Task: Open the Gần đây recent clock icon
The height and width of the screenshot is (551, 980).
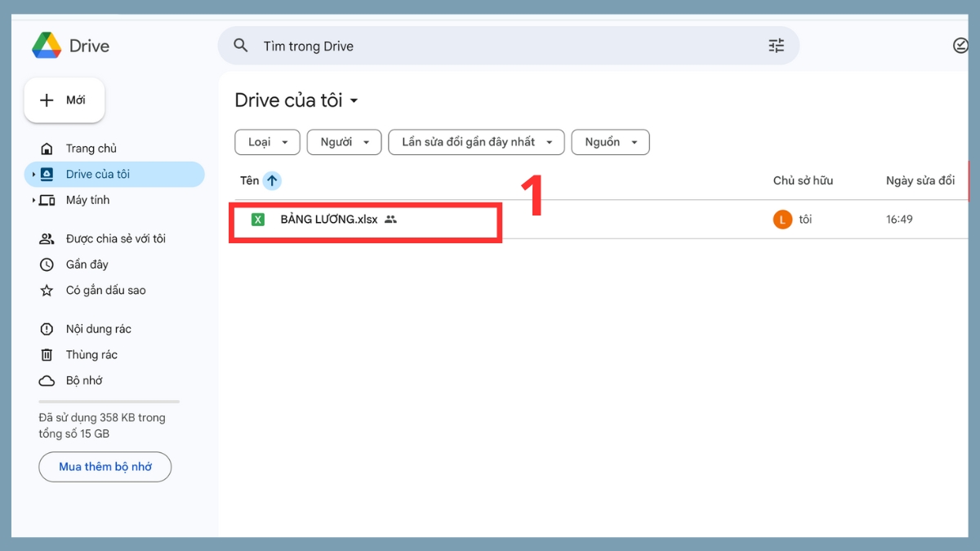Action: coord(48,264)
